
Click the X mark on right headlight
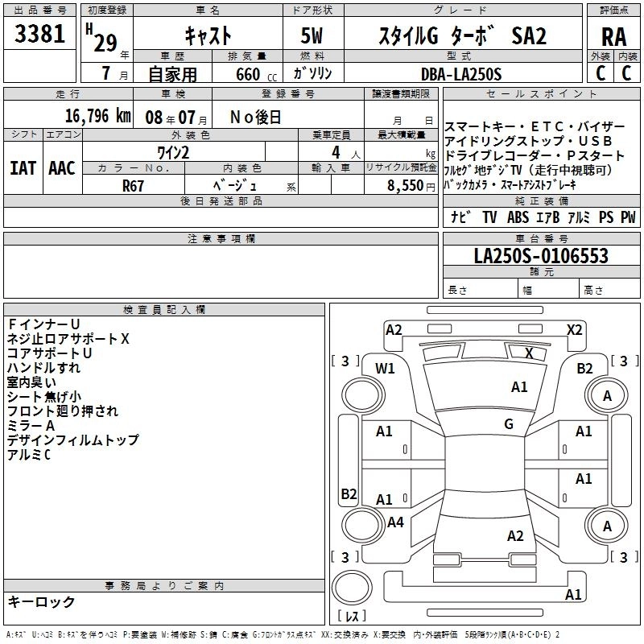click(x=529, y=353)
